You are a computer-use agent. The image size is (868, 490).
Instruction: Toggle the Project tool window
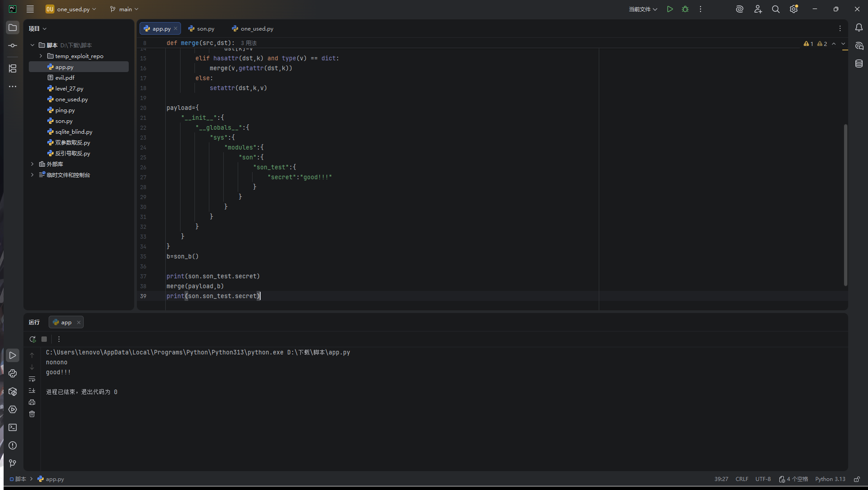tap(13, 27)
